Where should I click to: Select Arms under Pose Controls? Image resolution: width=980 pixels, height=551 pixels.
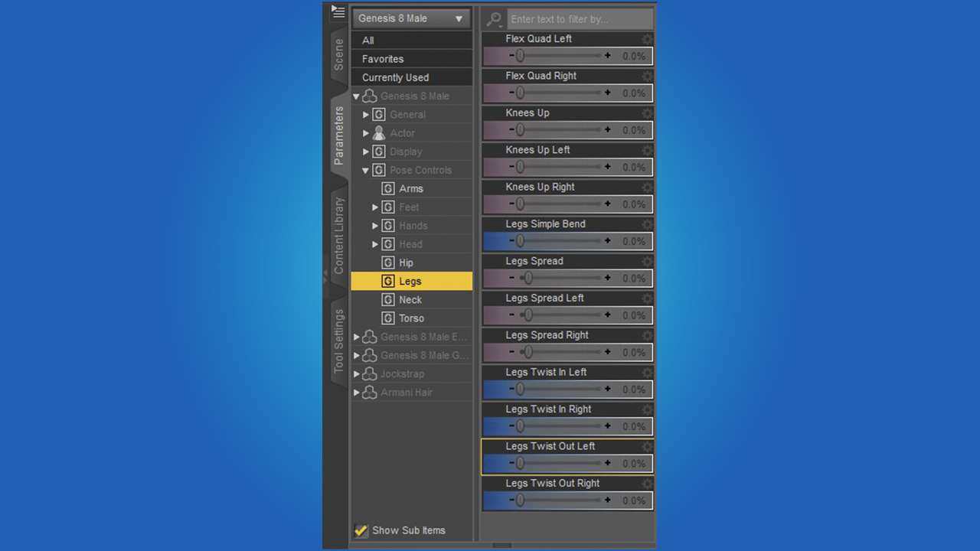(412, 188)
